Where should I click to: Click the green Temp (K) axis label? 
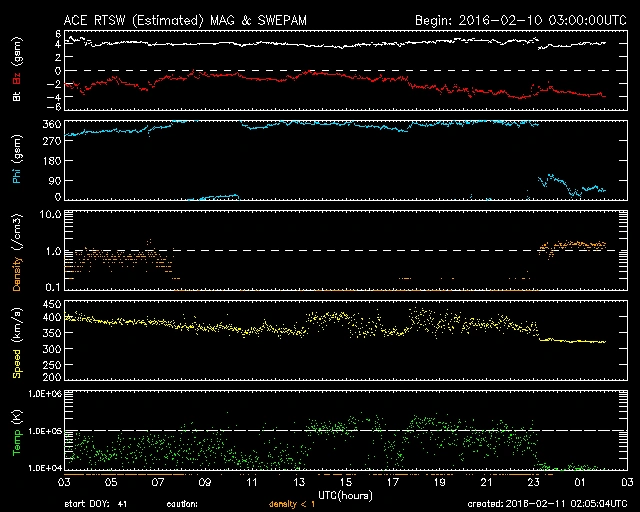click(16, 431)
